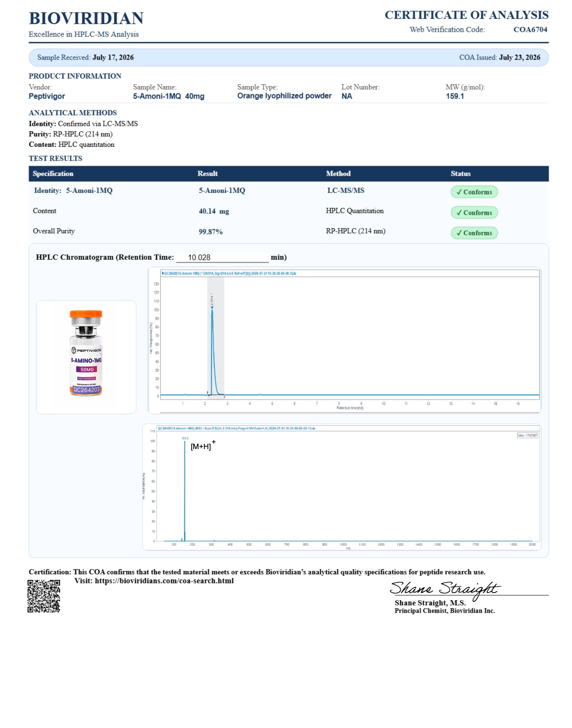Image resolution: width=572 pixels, height=728 pixels.
Task: Click the Peptivigor vial product photo
Action: pos(86,353)
